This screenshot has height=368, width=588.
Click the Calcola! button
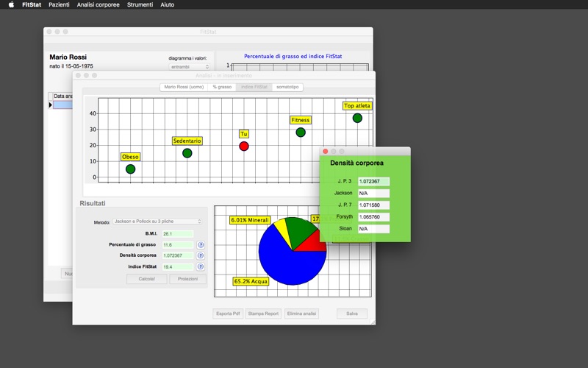click(146, 279)
